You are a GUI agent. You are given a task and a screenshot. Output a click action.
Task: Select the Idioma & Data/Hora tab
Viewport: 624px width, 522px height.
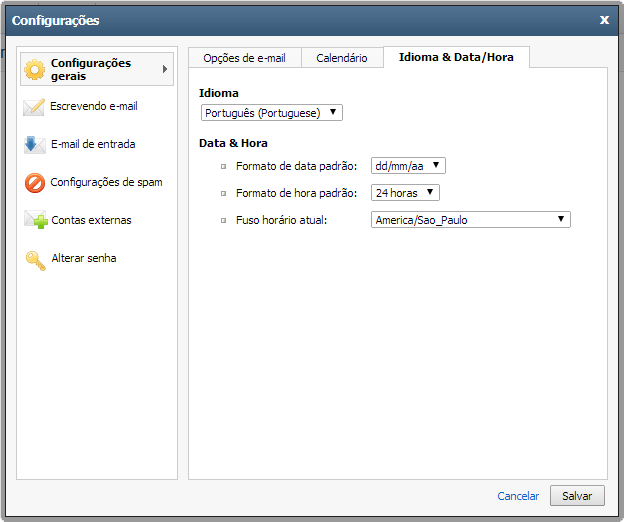[x=456, y=57]
